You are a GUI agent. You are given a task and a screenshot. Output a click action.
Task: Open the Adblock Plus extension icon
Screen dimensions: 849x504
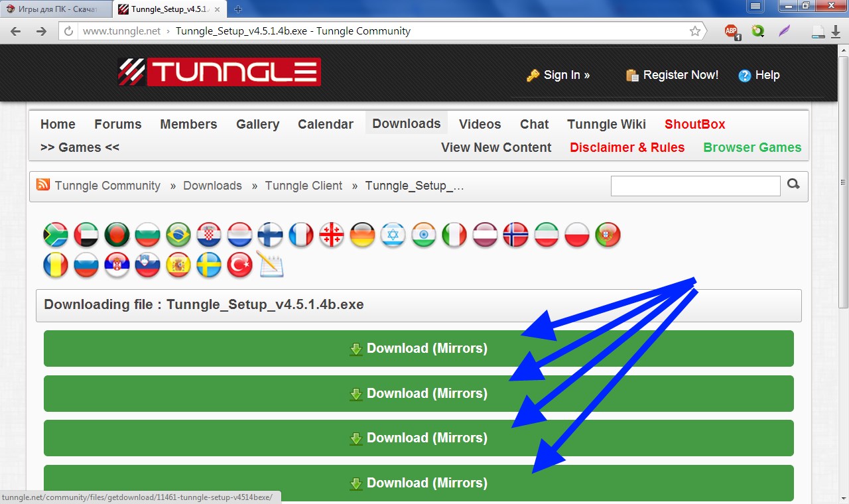click(x=731, y=31)
